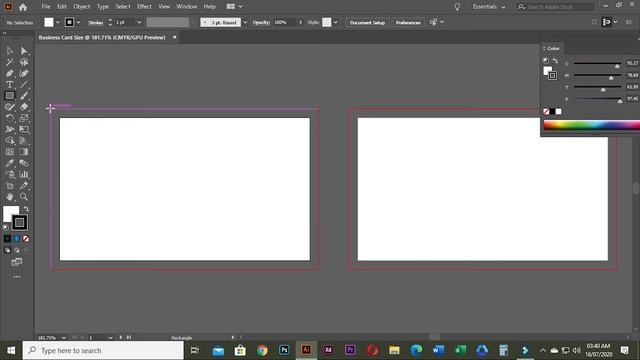Choose the Hand tool
The height and width of the screenshot is (360, 640).
point(10,197)
